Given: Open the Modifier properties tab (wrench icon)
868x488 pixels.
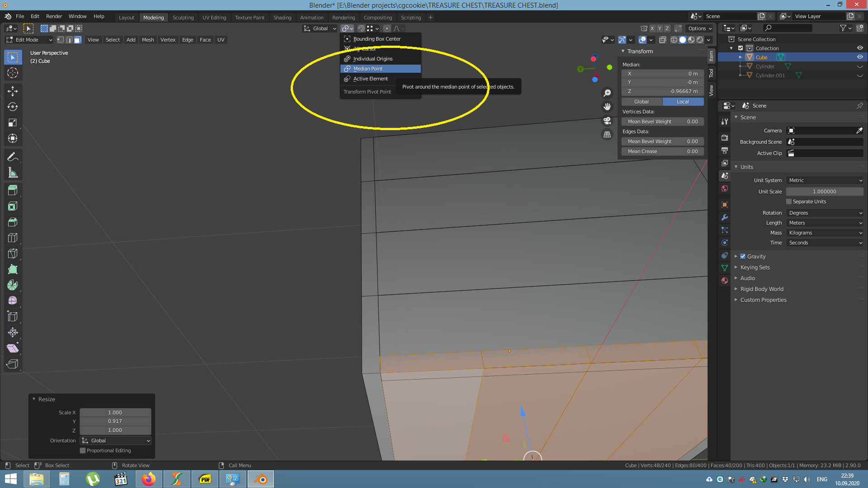Looking at the screenshot, I should 725,217.
